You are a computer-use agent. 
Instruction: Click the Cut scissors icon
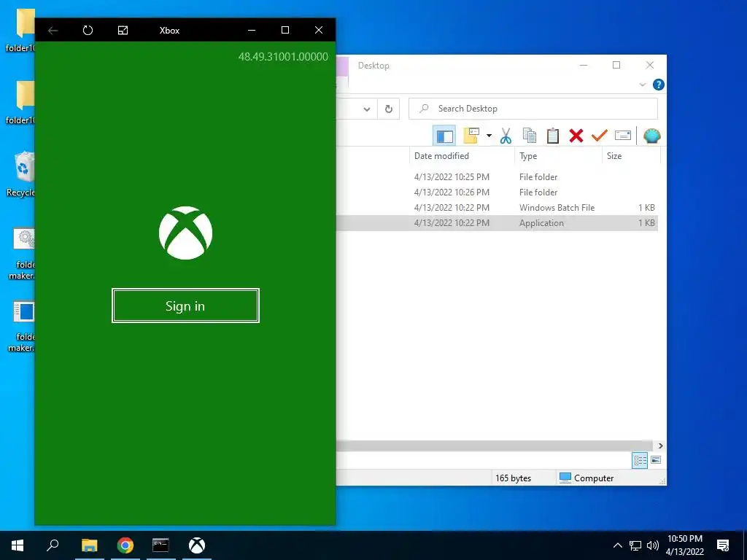506,136
